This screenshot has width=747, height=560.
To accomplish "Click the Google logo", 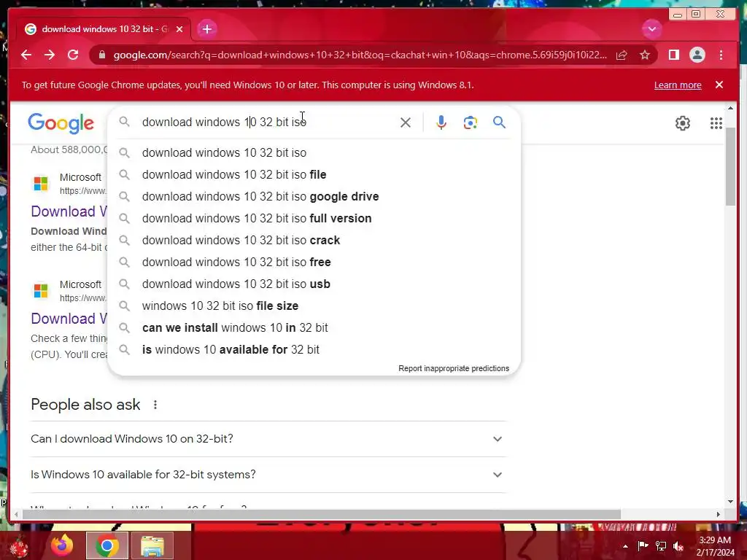I will pos(61,122).
